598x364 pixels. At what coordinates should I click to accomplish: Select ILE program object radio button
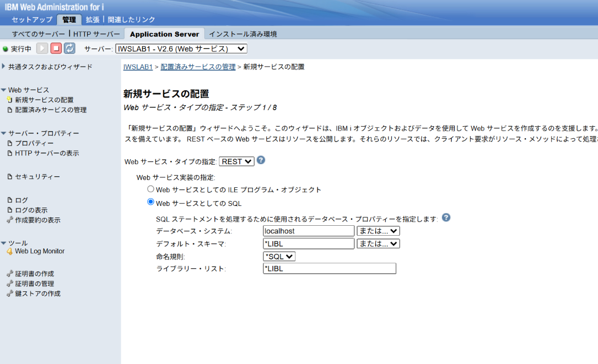coord(150,189)
